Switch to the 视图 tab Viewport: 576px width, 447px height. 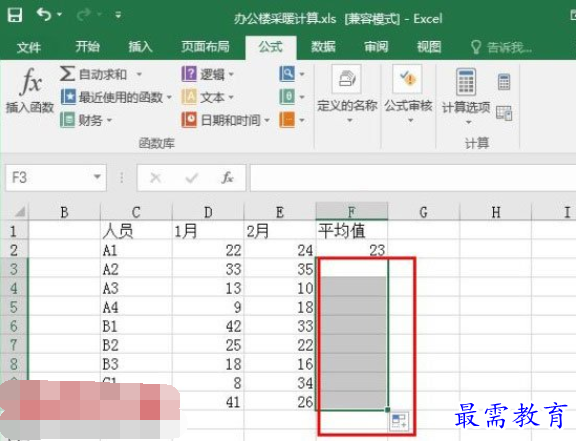click(429, 47)
